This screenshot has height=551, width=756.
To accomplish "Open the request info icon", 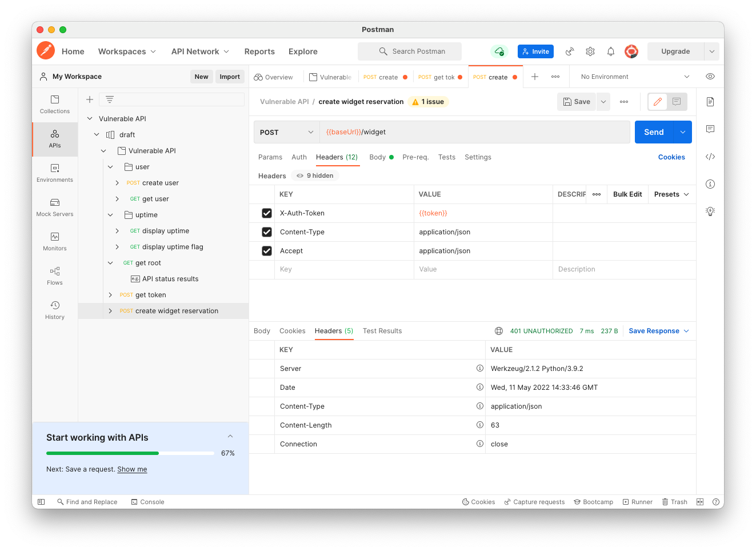I will tap(710, 184).
